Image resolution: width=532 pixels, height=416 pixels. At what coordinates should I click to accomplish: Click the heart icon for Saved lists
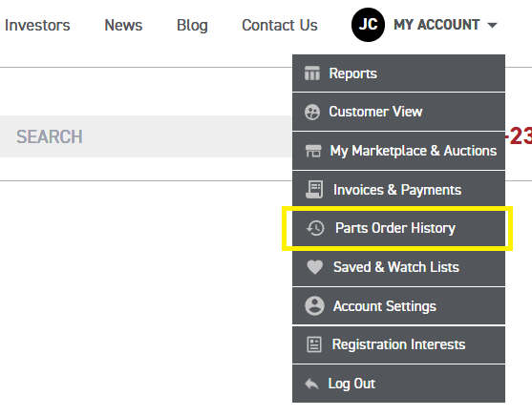314,267
